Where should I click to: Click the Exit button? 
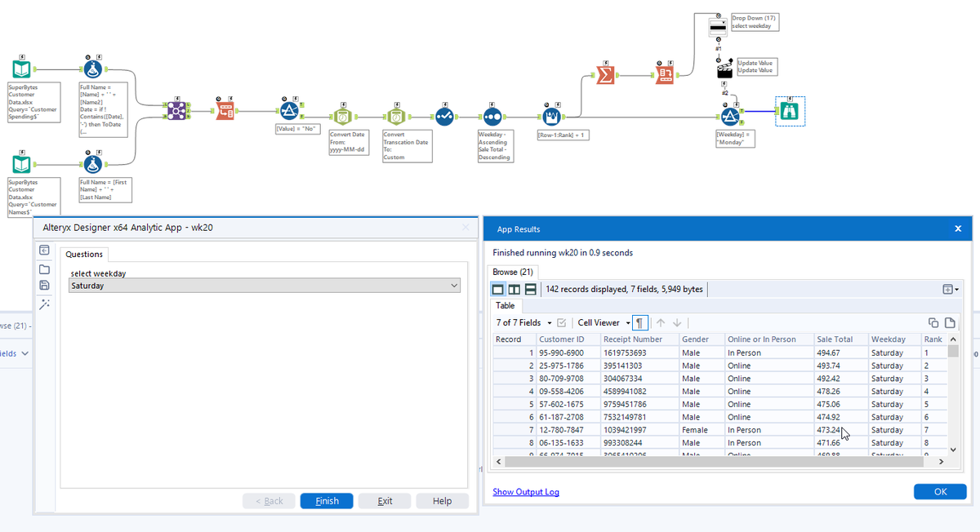385,501
